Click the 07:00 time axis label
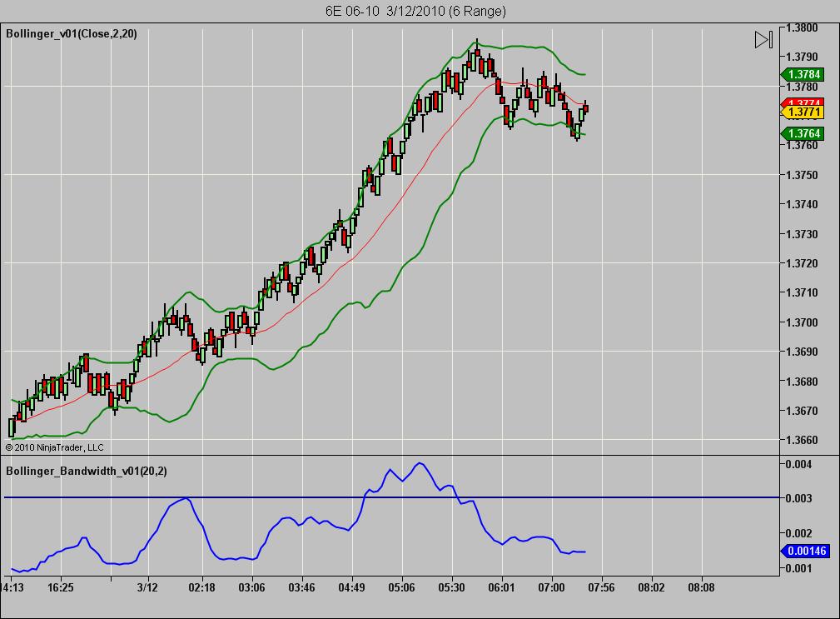The height and width of the screenshot is (619, 840). pyautogui.click(x=551, y=588)
